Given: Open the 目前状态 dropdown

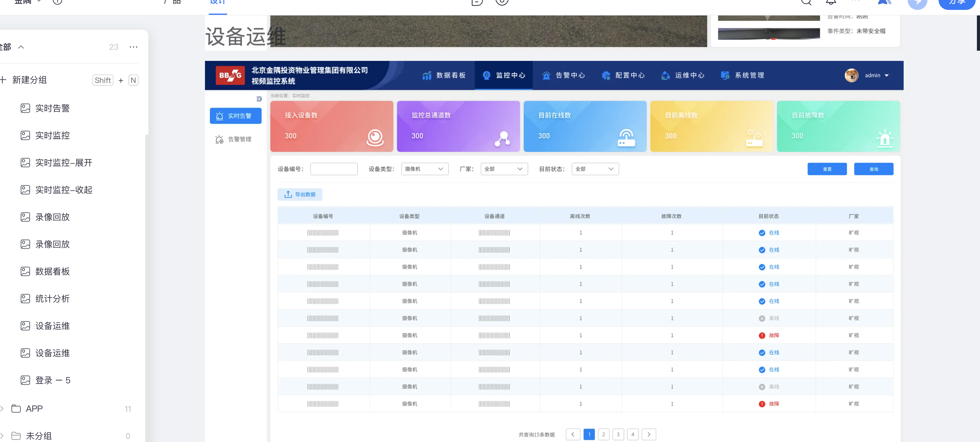Looking at the screenshot, I should pos(595,169).
